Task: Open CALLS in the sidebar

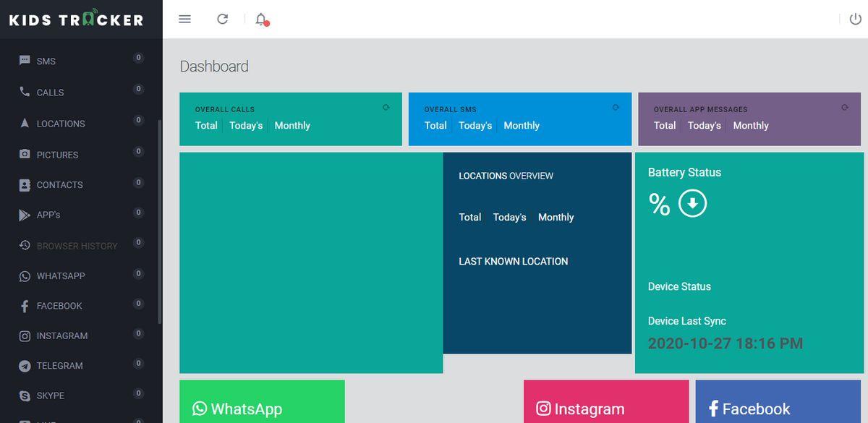Action: [51, 93]
